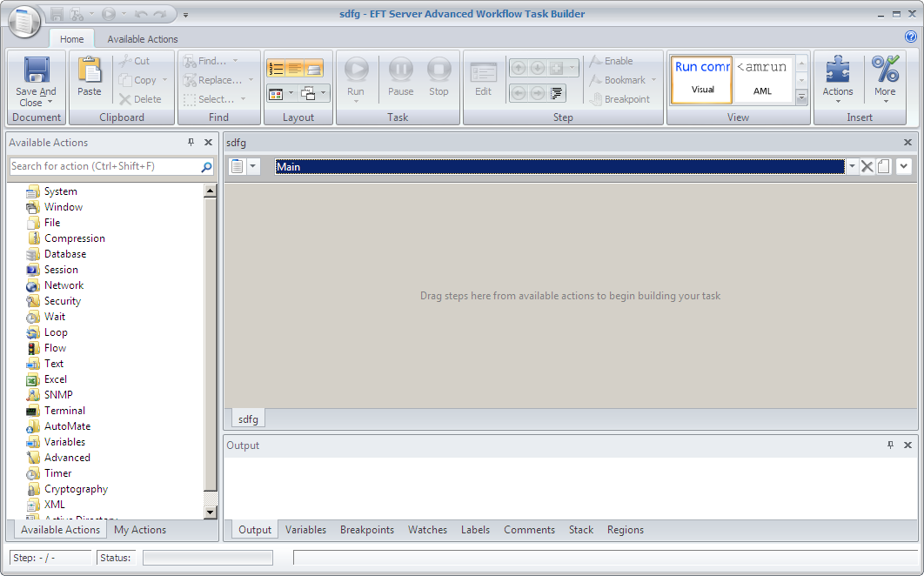Click the Paste clipboard icon
Image resolution: width=924 pixels, height=576 pixels.
(90, 70)
